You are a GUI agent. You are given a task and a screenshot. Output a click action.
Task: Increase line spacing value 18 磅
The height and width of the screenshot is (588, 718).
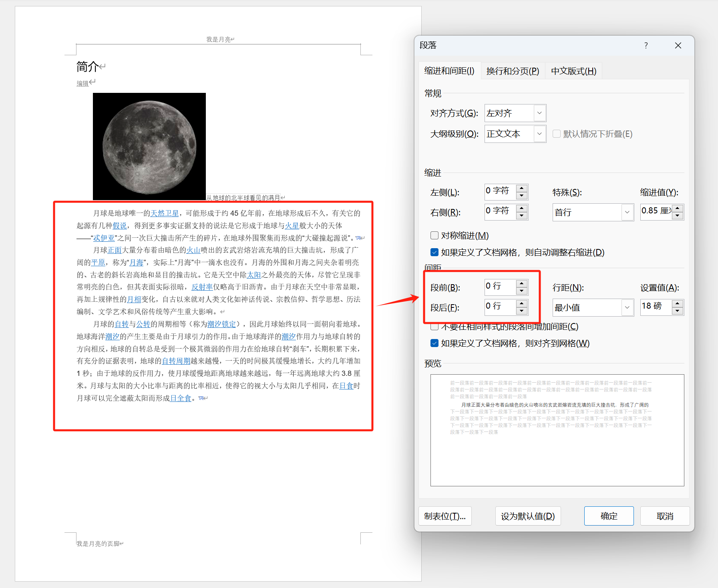tap(677, 303)
